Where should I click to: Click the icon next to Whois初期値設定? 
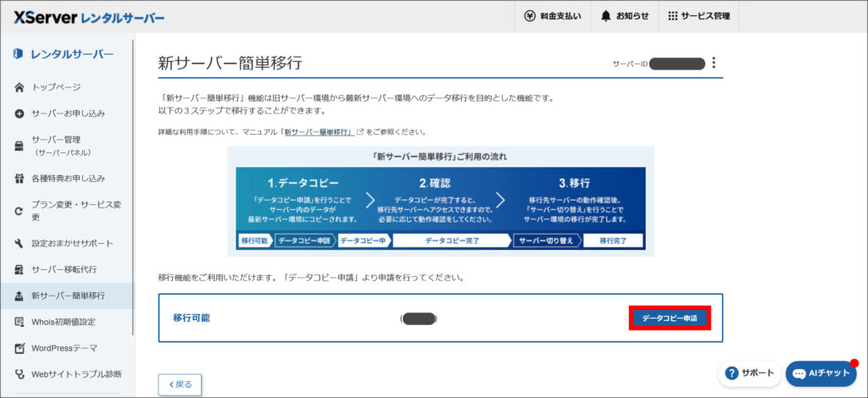point(19,322)
